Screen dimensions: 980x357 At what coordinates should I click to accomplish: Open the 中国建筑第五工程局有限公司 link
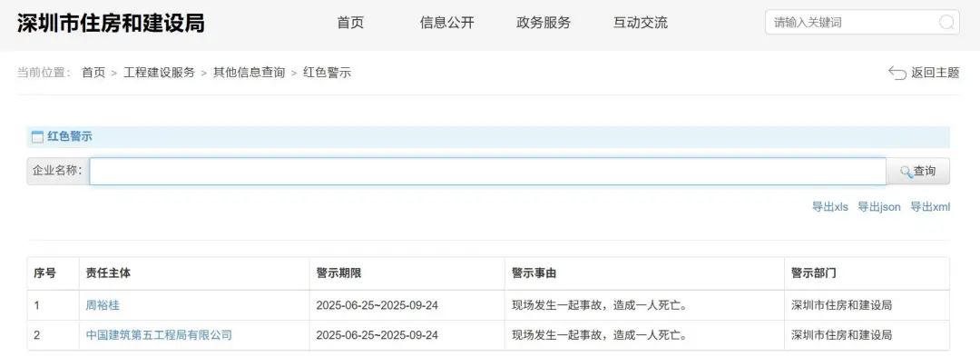159,335
